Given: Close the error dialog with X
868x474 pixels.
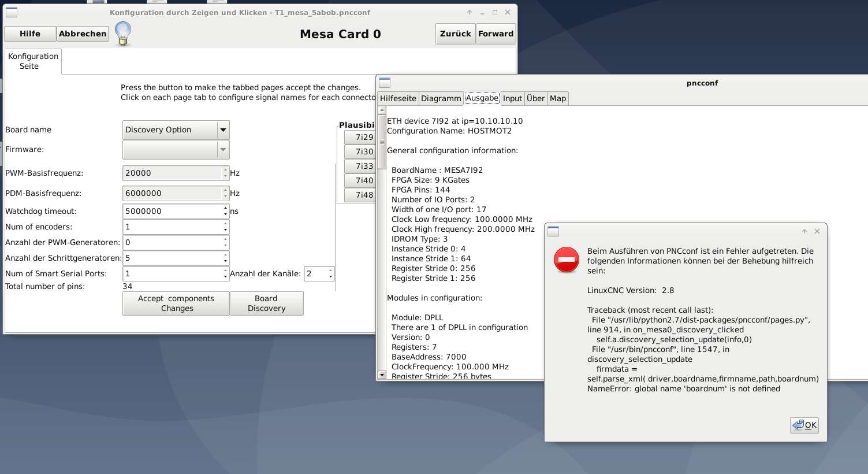Looking at the screenshot, I should pos(817,231).
